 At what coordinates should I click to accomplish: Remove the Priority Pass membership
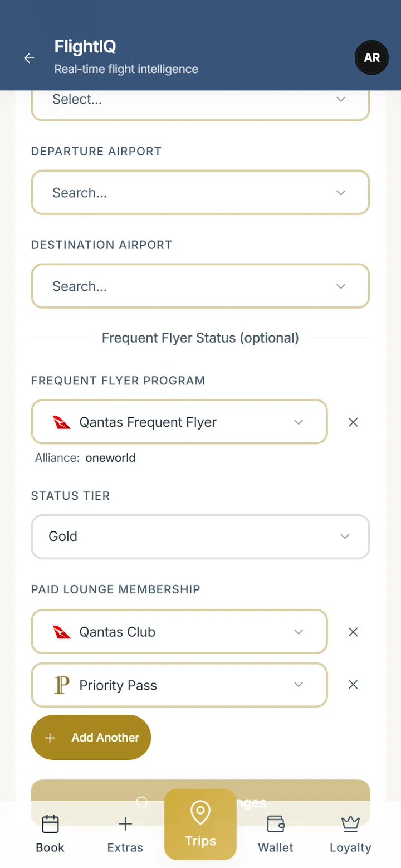click(x=353, y=685)
